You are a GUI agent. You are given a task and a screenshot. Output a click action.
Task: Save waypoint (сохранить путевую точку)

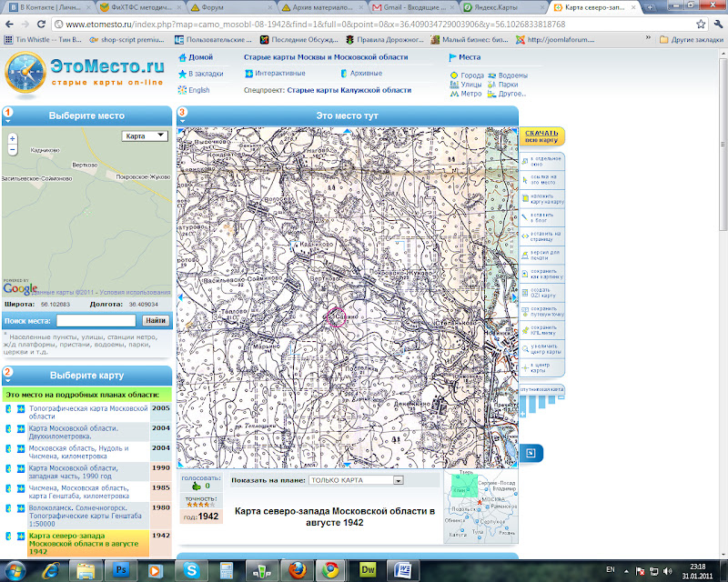541,311
